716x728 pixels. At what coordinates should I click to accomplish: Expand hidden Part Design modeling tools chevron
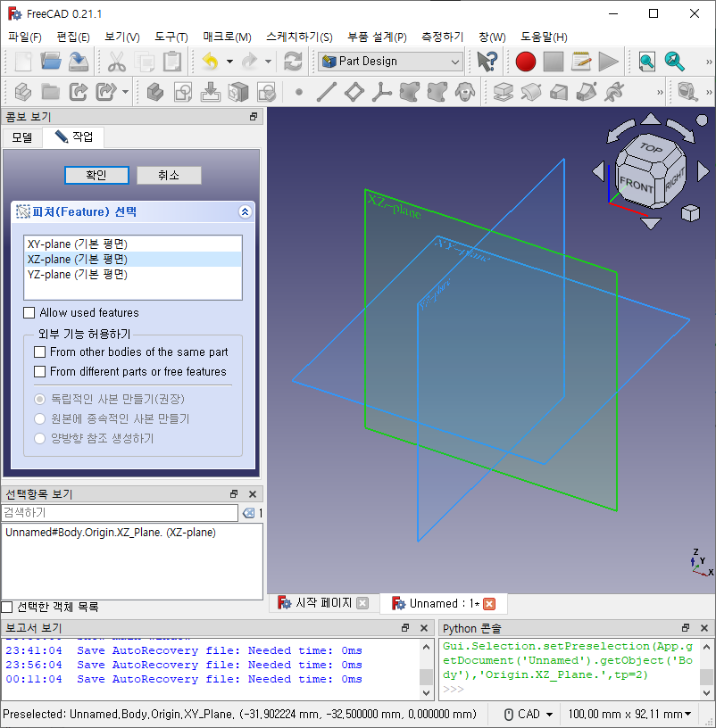660,92
